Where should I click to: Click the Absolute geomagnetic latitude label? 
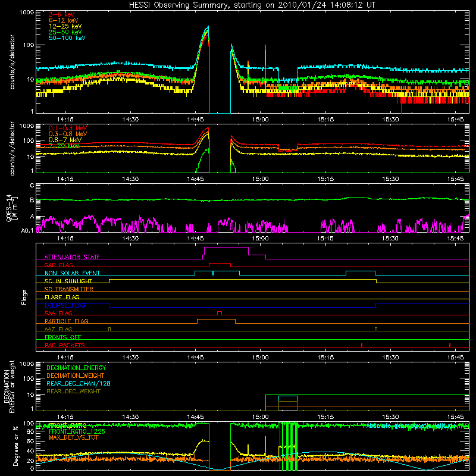tap(412, 425)
